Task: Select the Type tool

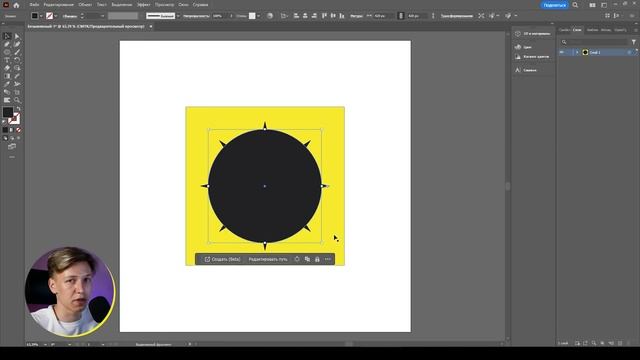Action: click(7, 60)
